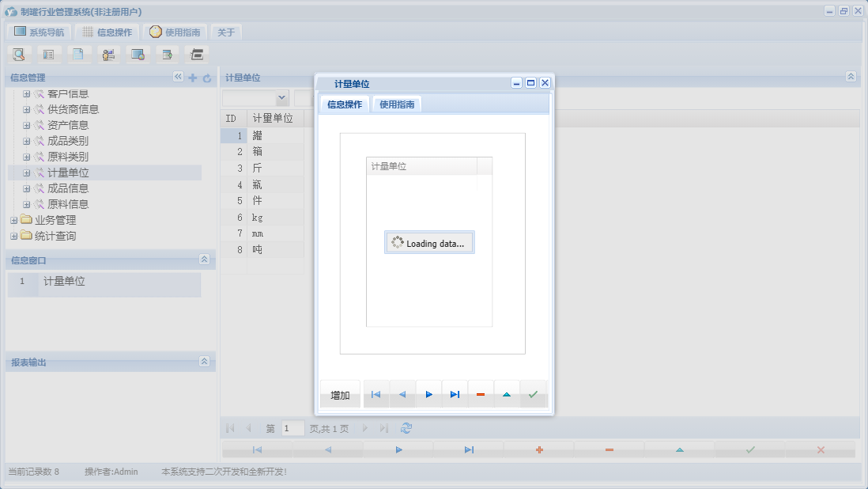Click the user with screen toolbar icon
Screen dimensions: 868x489
point(108,55)
